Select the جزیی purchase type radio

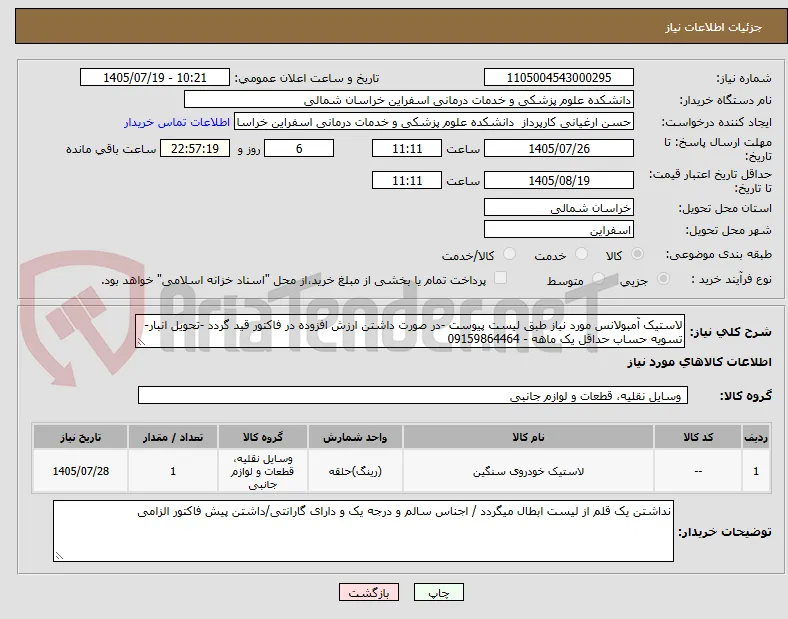click(x=663, y=279)
